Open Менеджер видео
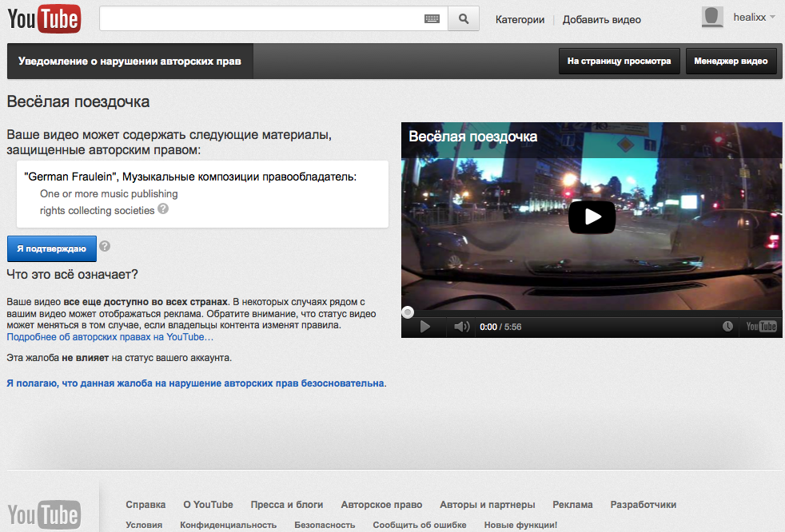The image size is (785, 532). [x=731, y=61]
